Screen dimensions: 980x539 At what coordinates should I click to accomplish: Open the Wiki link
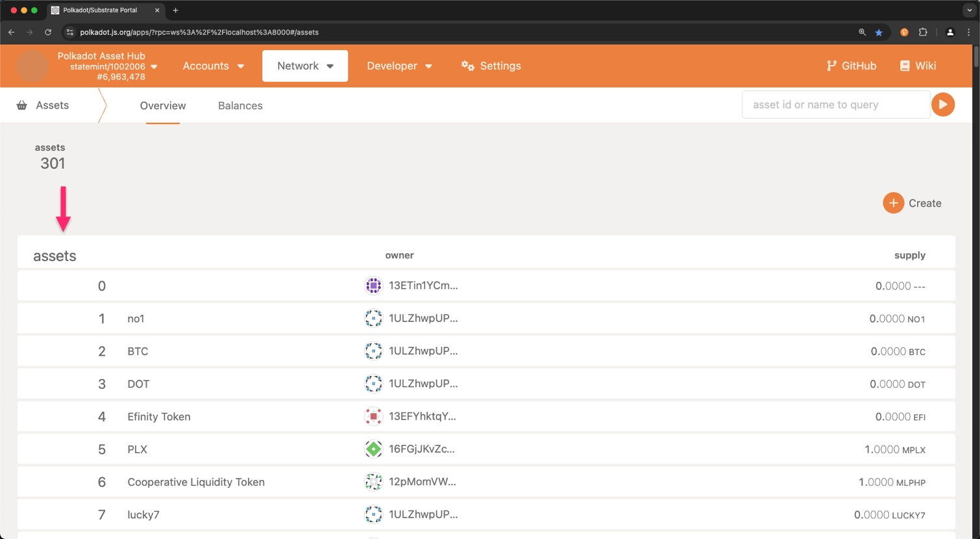pyautogui.click(x=918, y=66)
